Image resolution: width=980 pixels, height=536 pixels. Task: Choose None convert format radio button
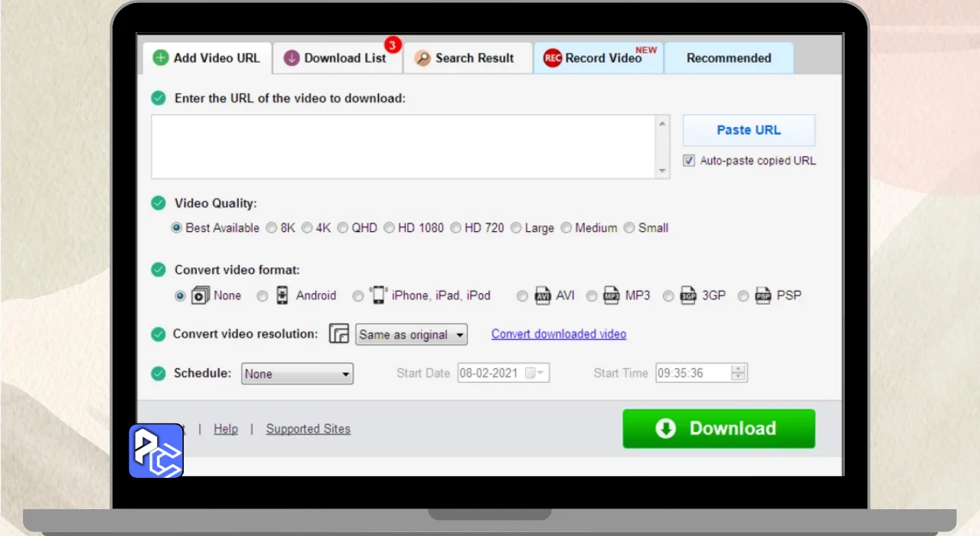180,296
